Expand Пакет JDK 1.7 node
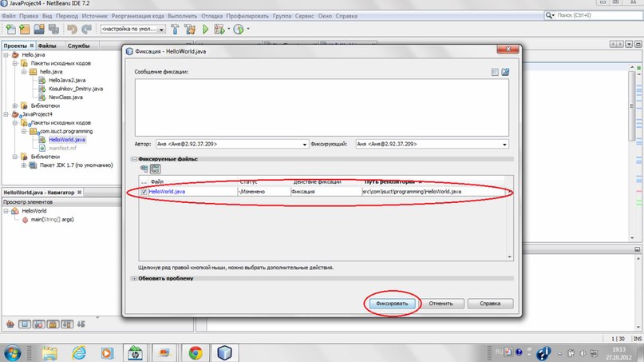This screenshot has height=362, width=644. 24,165
